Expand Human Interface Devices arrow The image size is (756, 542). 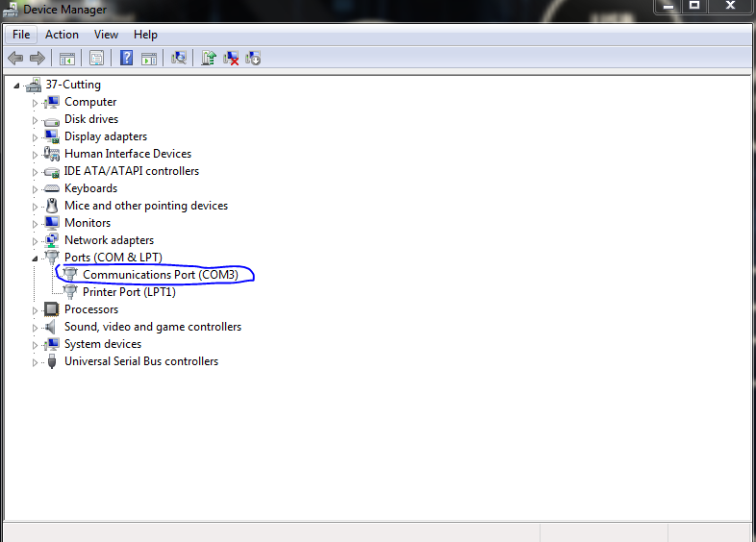click(35, 155)
